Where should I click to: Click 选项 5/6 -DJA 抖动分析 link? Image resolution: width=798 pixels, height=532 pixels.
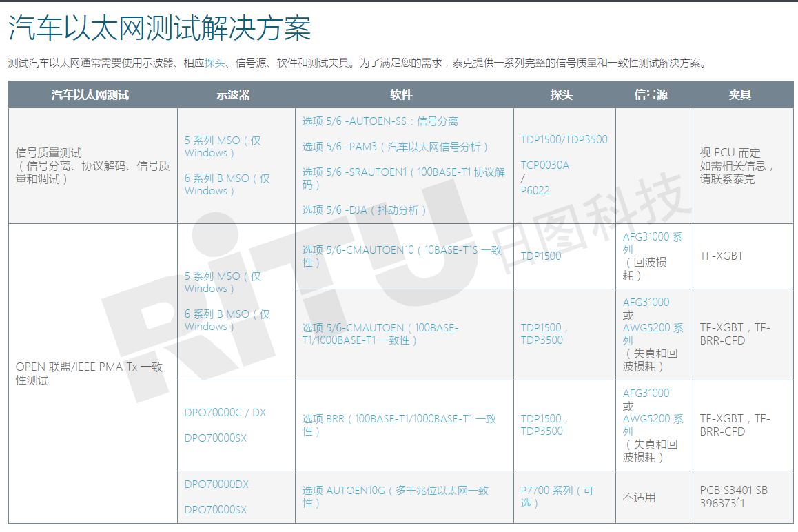[365, 210]
